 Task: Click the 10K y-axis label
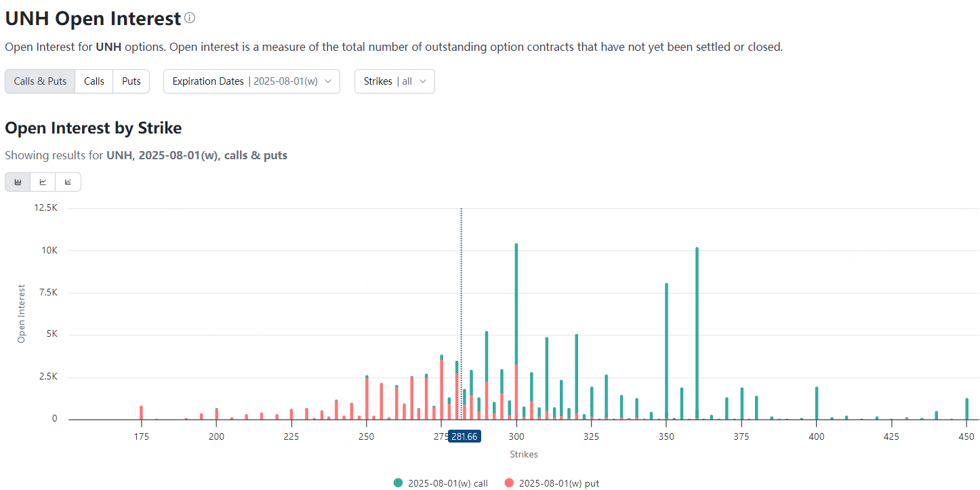pyautogui.click(x=50, y=251)
